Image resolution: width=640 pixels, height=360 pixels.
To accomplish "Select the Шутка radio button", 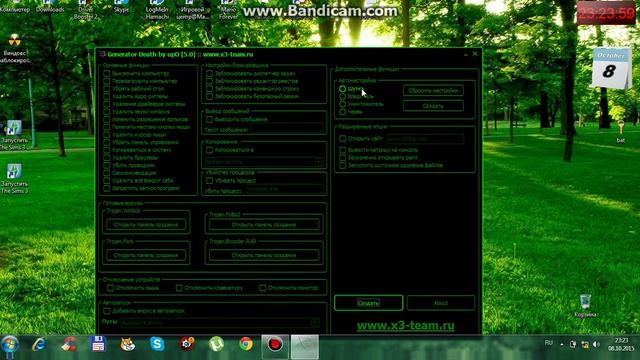I will pyautogui.click(x=342, y=89).
